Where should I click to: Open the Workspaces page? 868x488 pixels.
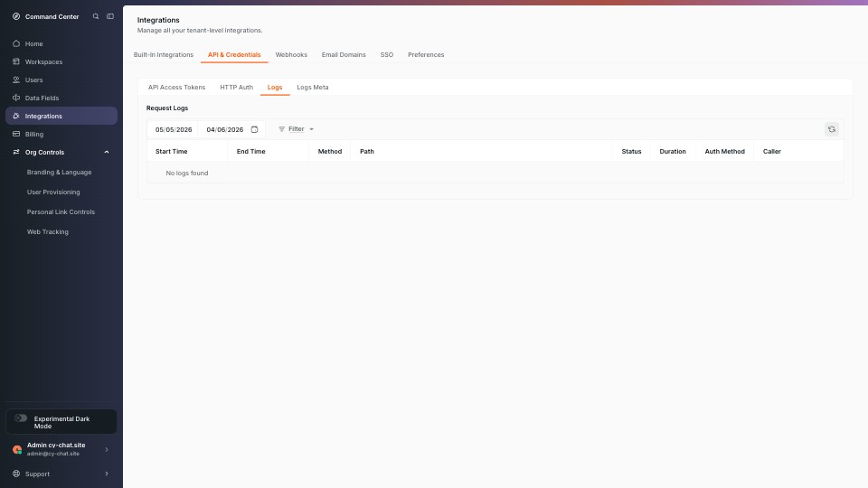(43, 62)
